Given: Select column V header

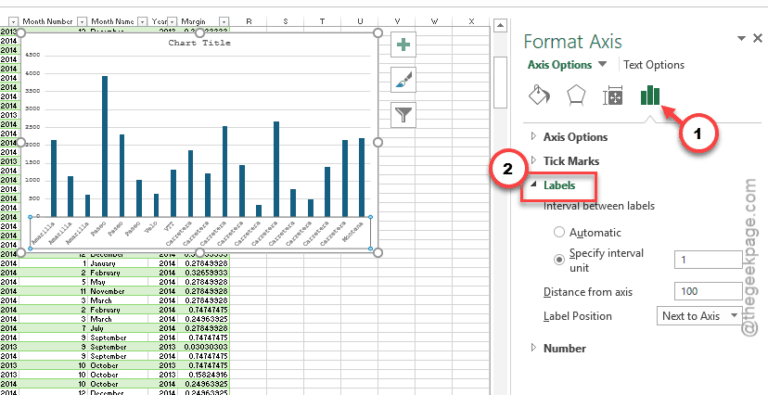Looking at the screenshot, I should [397, 21].
